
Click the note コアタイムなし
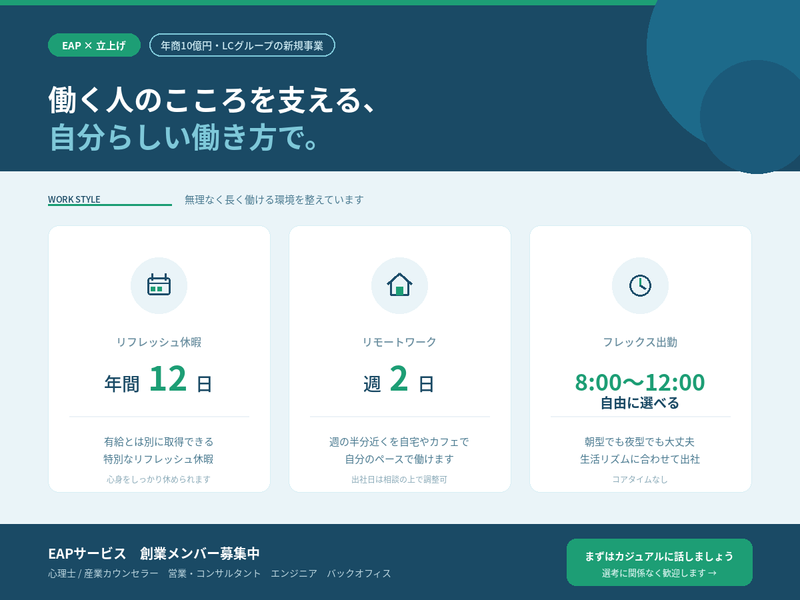640,479
